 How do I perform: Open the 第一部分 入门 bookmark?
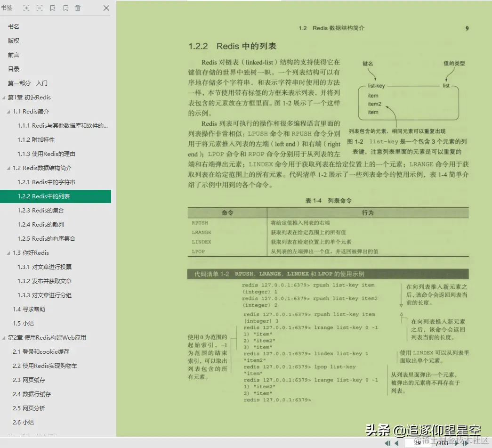click(x=28, y=83)
